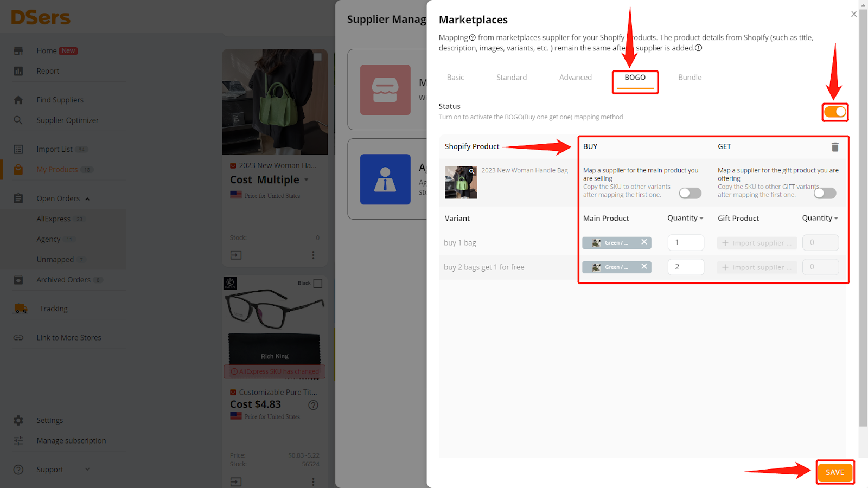The width and height of the screenshot is (868, 488).
Task: Click the Report chart icon in the sidebar
Action: pyautogui.click(x=18, y=71)
